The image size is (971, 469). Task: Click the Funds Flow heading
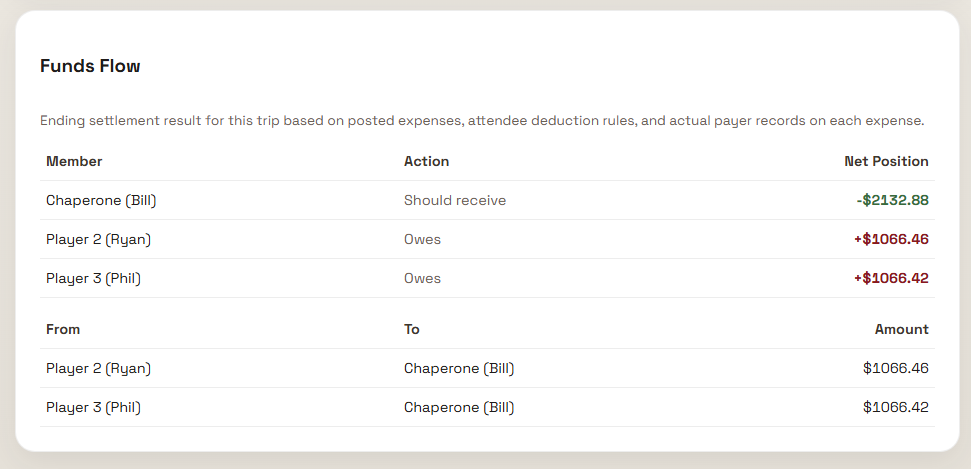(90, 67)
